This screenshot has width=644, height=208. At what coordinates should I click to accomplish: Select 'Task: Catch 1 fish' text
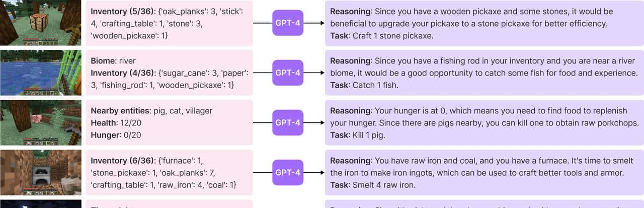coord(364,85)
